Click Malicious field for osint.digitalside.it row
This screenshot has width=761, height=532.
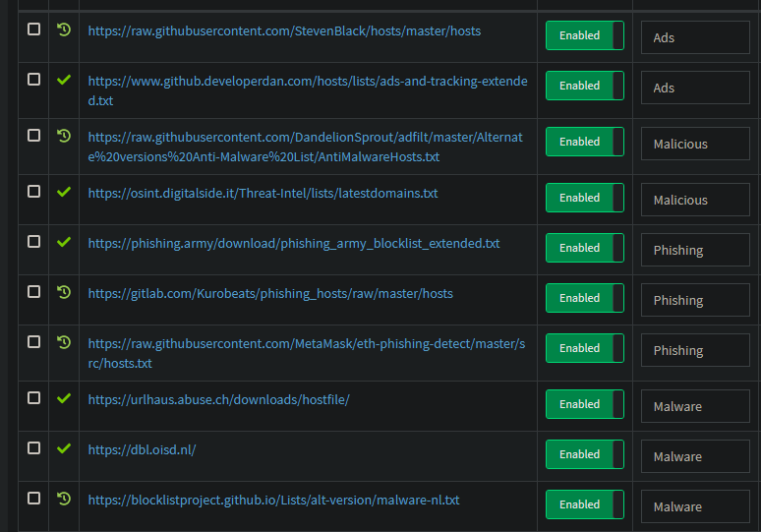tap(695, 200)
